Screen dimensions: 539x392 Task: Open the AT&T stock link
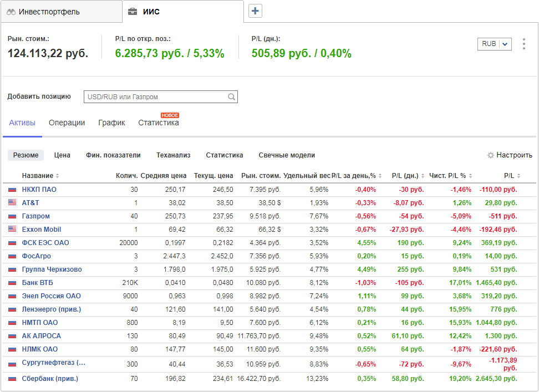30,203
